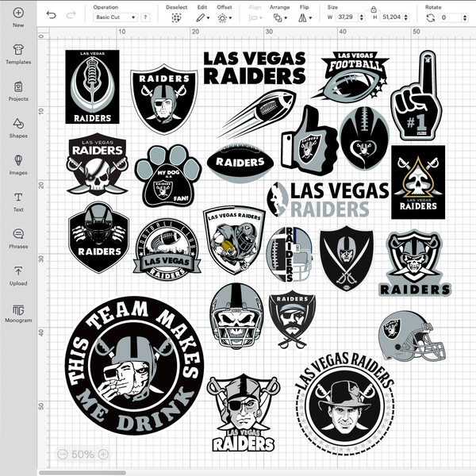Open the Edit pencil tool

tap(201, 18)
